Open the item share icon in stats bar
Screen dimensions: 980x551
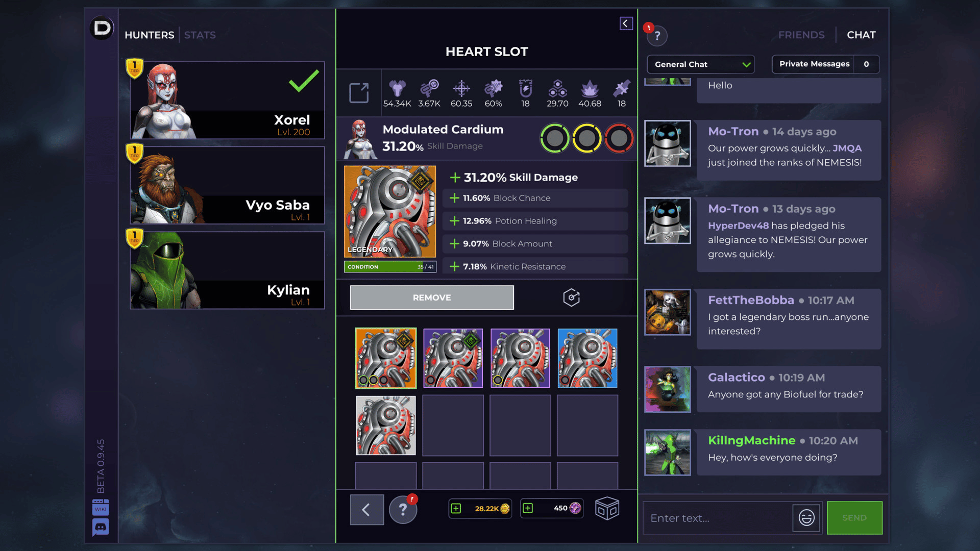pyautogui.click(x=359, y=93)
